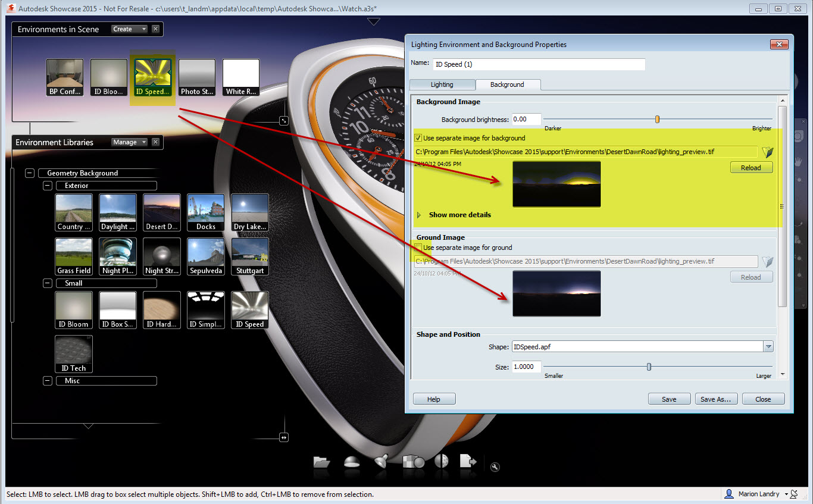Screen dimensions: 813x504
Task: Choose the Dry Lake environment thumbnail
Action: tap(250, 212)
